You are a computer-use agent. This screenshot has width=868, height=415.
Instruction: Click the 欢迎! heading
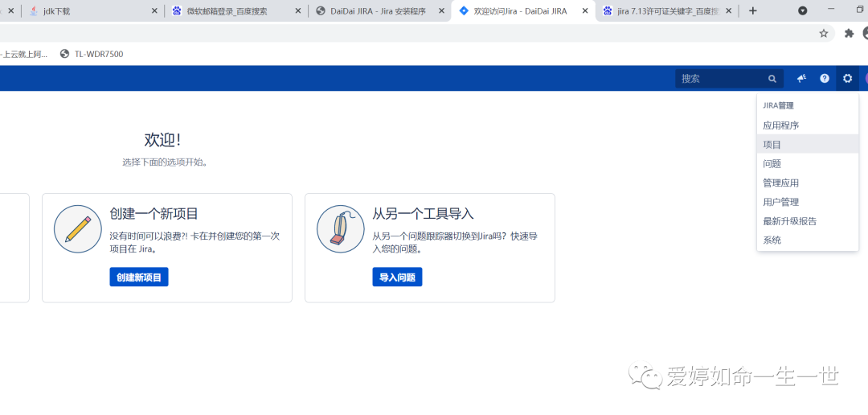tap(162, 140)
